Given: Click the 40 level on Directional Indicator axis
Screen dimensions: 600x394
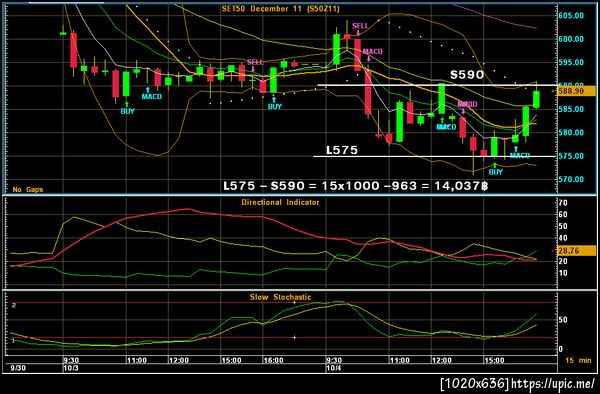Looking at the screenshot, I should (563, 238).
